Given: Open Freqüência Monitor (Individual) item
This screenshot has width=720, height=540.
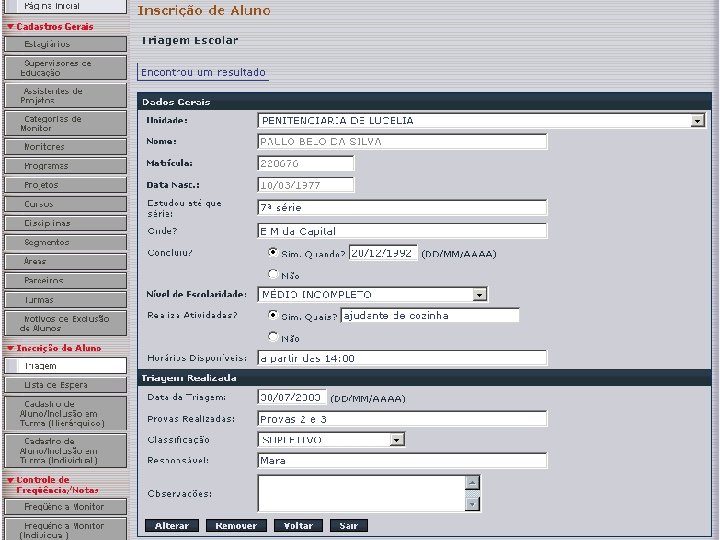Looking at the screenshot, I should coord(66,529).
